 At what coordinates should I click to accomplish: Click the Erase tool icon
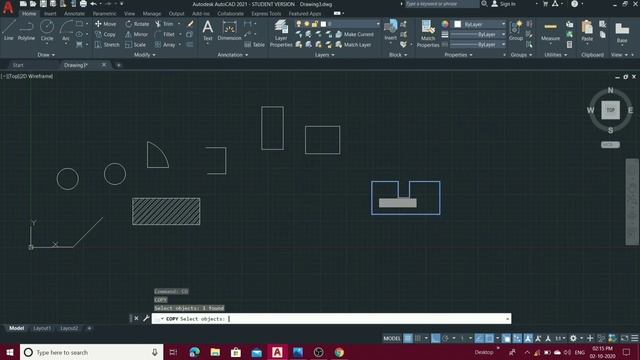(190, 24)
